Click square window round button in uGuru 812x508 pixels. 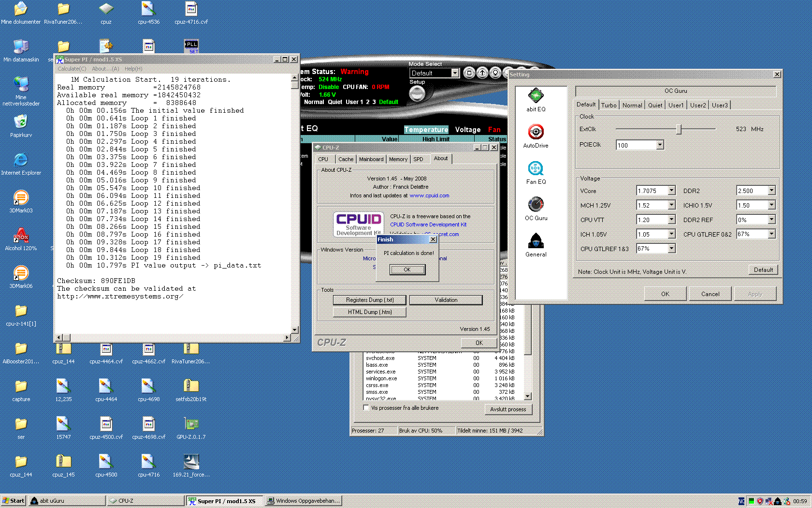[x=469, y=73]
